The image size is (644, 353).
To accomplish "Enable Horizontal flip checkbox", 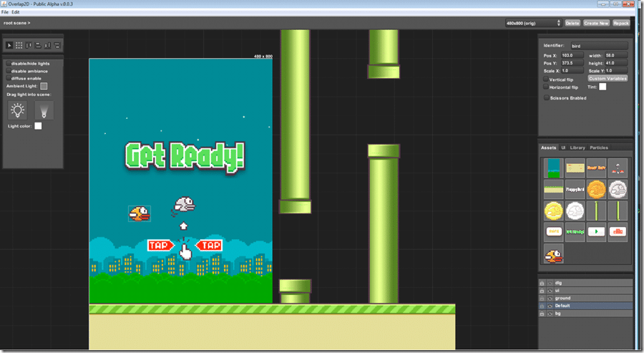I will [x=546, y=87].
